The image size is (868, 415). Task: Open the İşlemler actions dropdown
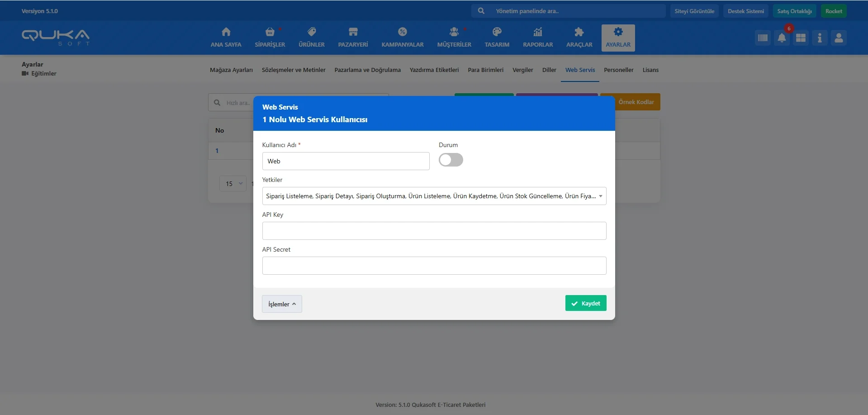pos(281,304)
